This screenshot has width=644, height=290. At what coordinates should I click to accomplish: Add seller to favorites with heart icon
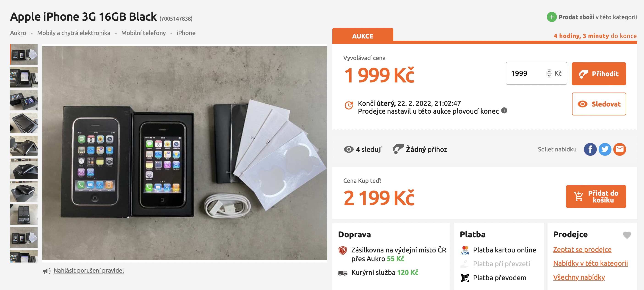click(627, 235)
